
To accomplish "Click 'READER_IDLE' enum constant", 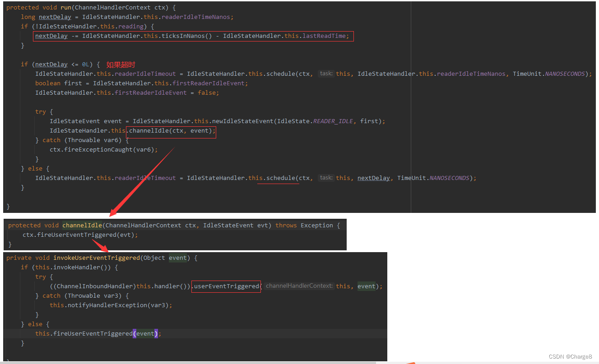I will 333,121.
